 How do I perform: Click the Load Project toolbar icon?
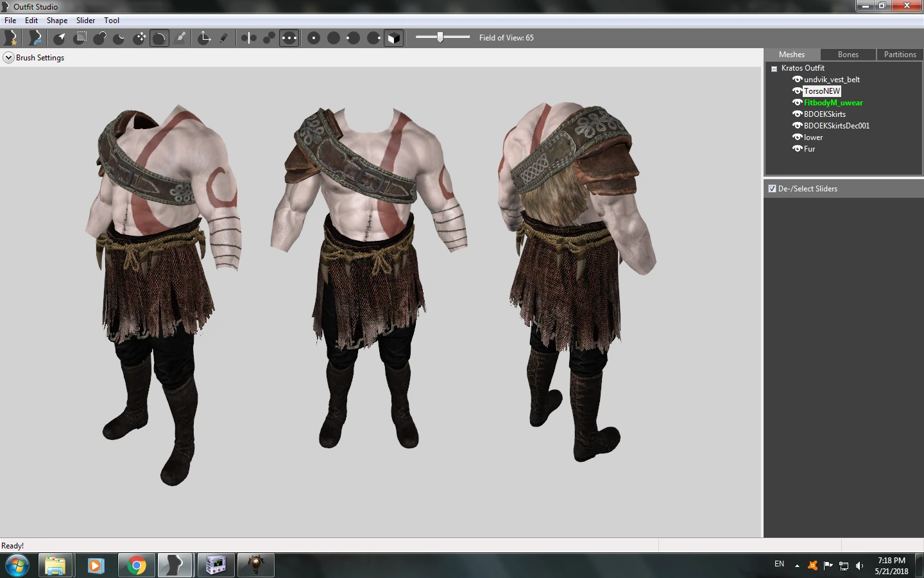coord(36,38)
